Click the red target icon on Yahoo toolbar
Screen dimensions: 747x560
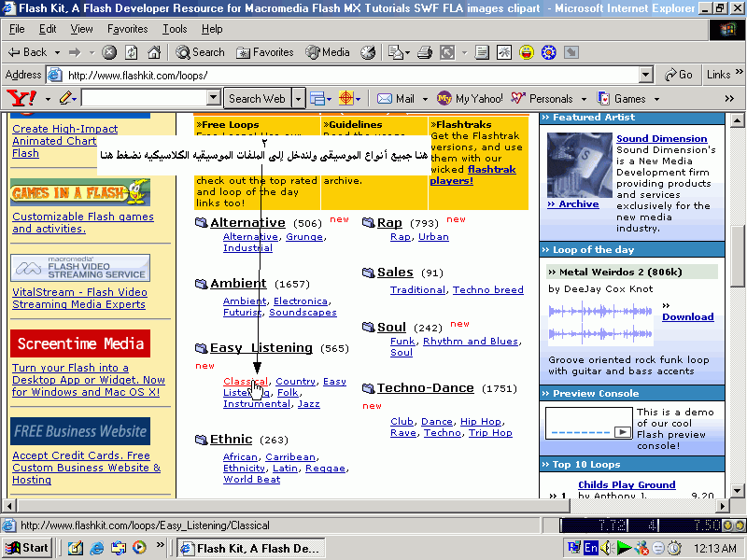tap(345, 99)
